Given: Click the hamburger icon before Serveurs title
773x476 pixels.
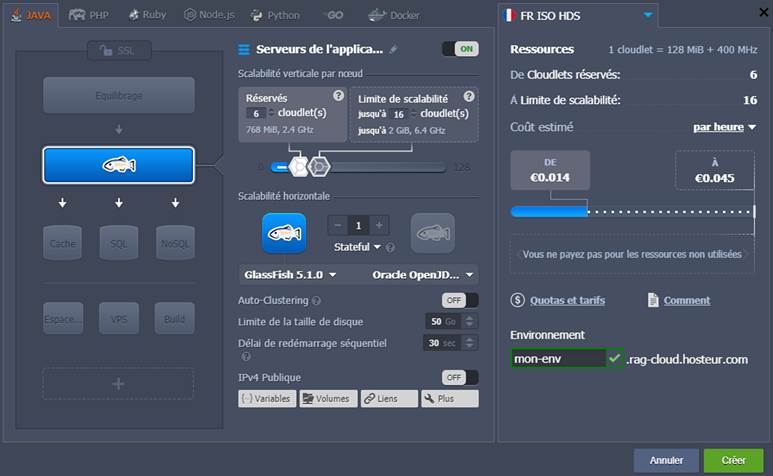Looking at the screenshot, I should pyautogui.click(x=244, y=50).
